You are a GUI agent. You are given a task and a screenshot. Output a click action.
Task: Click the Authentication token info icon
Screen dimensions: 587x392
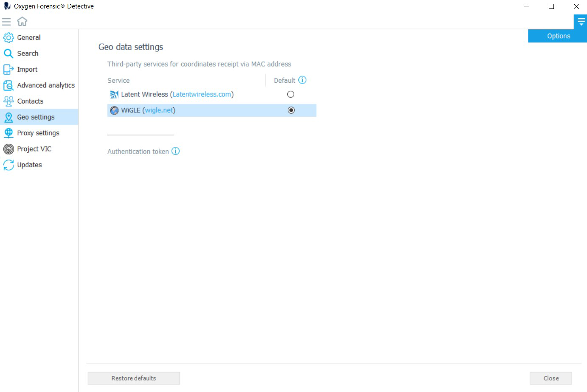click(175, 151)
